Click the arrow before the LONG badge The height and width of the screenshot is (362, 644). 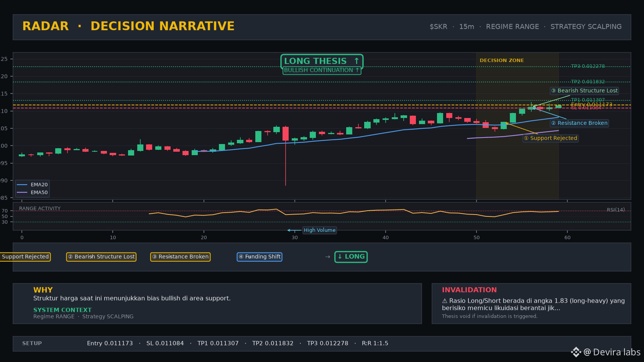tap(328, 257)
